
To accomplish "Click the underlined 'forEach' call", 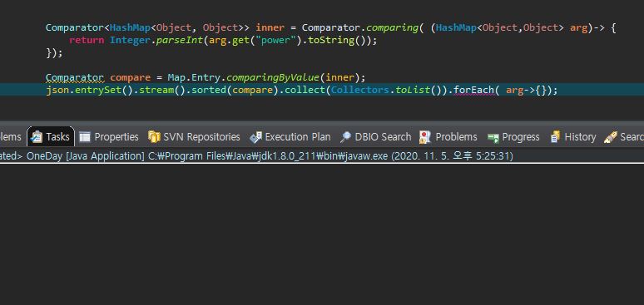I will [x=474, y=90].
